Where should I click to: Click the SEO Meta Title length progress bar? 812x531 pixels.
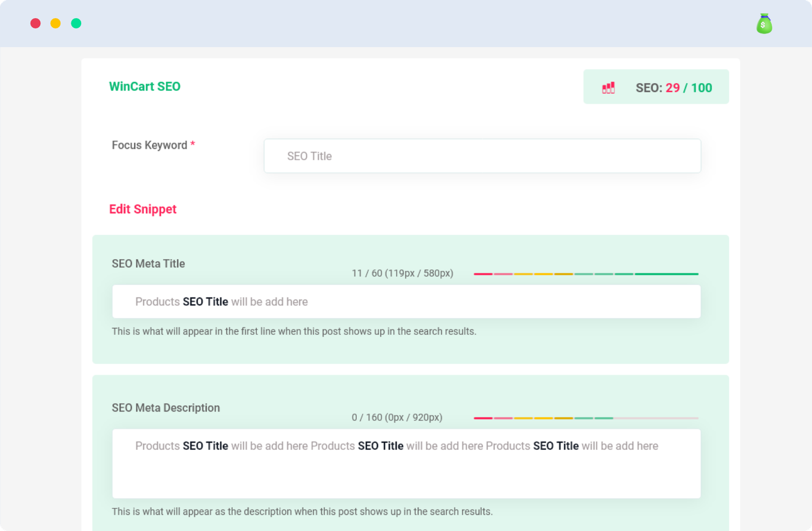tap(586, 274)
